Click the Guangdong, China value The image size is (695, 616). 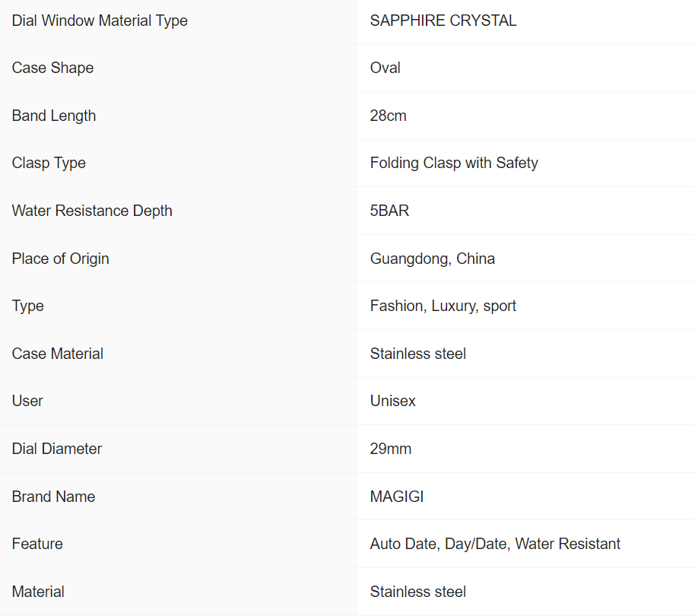pyautogui.click(x=432, y=259)
